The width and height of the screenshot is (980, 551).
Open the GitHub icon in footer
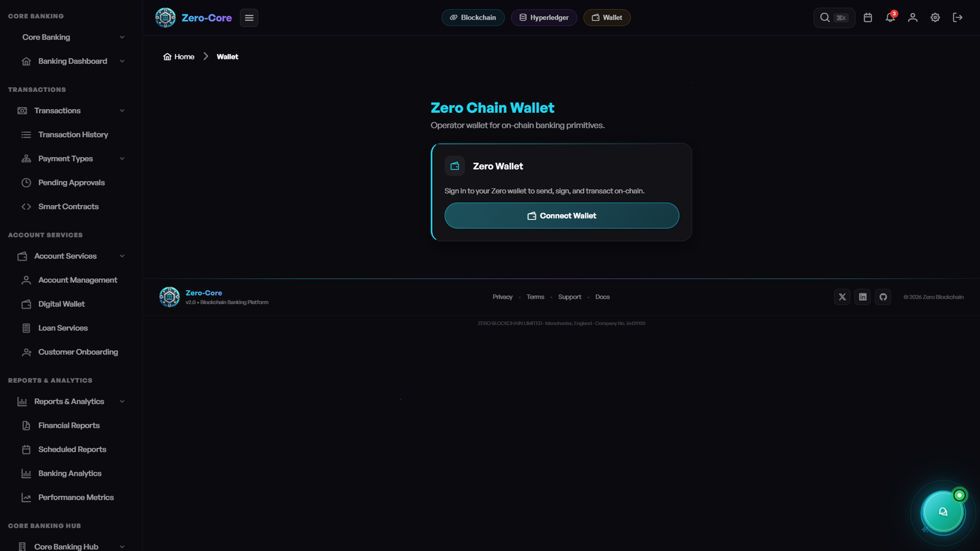[x=883, y=297]
